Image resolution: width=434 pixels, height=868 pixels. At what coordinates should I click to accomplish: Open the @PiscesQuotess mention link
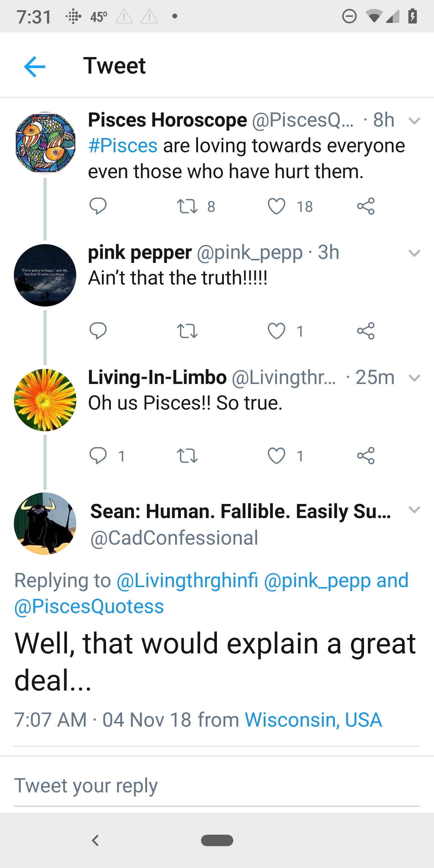tap(89, 606)
